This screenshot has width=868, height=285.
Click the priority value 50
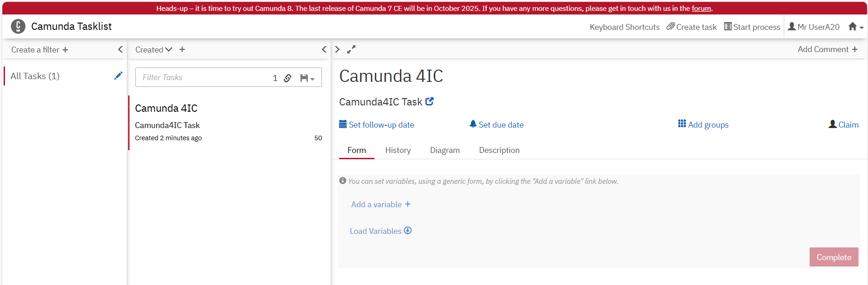[318, 138]
